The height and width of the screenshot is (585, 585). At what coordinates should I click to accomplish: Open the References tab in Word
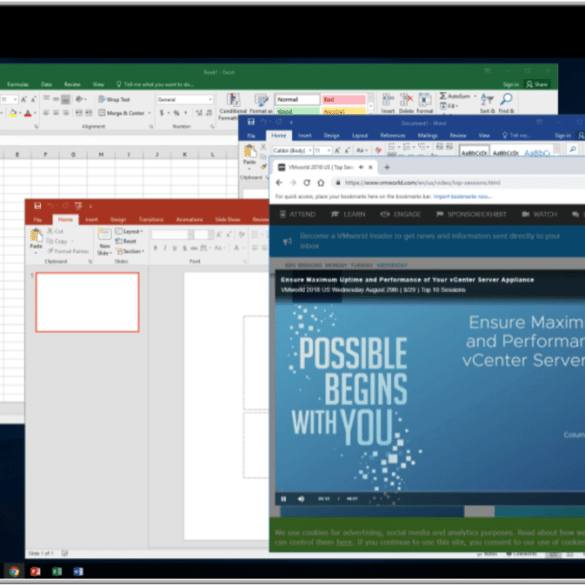pyautogui.click(x=392, y=135)
